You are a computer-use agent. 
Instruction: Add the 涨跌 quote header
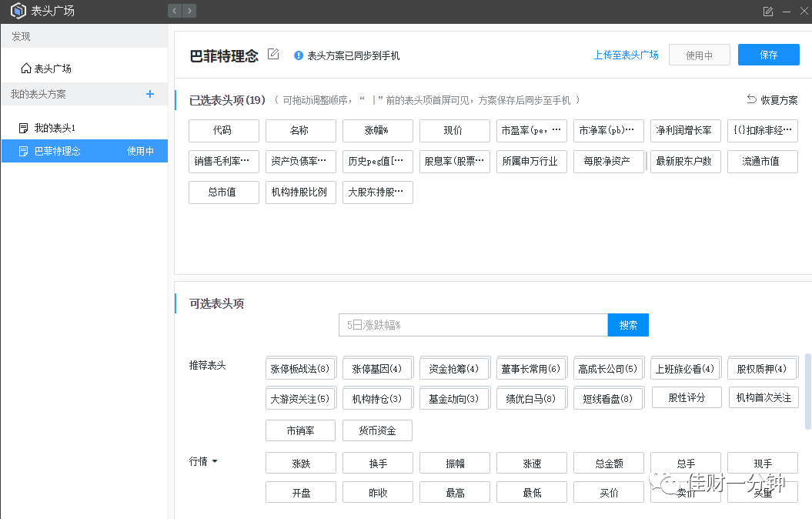point(301,463)
